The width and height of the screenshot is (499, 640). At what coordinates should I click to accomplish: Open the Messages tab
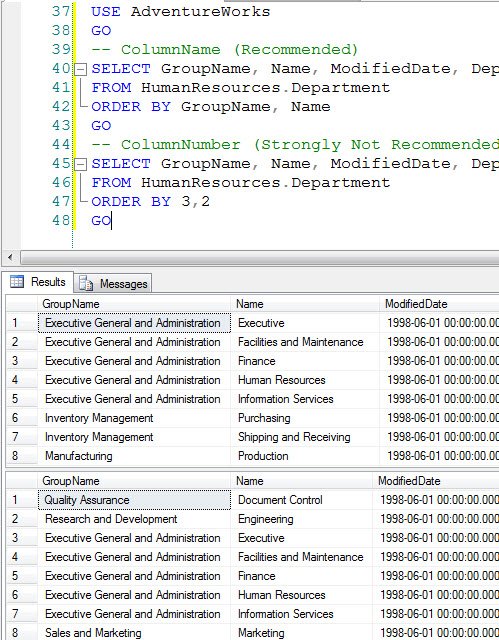[113, 284]
